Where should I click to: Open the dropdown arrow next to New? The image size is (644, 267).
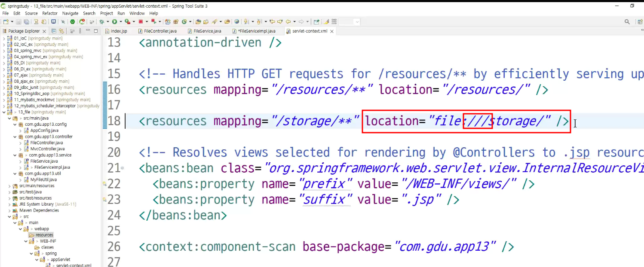(x=12, y=21)
